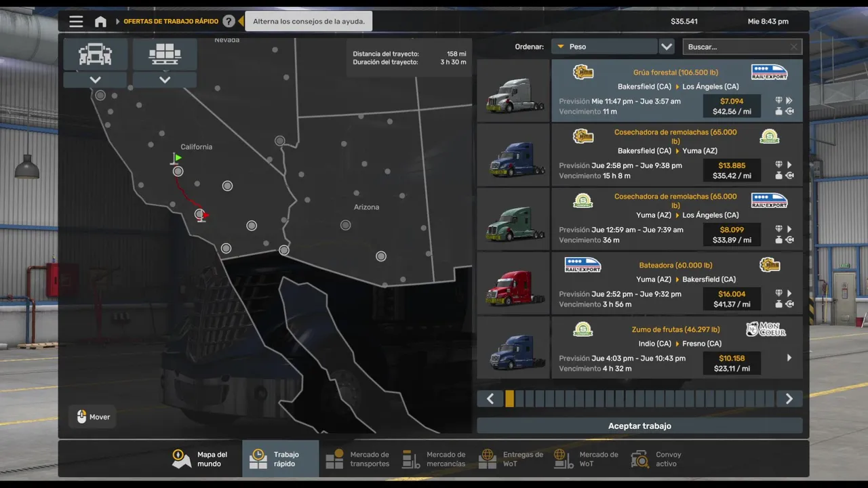
Task: Click the Rail Export logo in Yuma to Los Ángeles job
Action: [770, 201]
